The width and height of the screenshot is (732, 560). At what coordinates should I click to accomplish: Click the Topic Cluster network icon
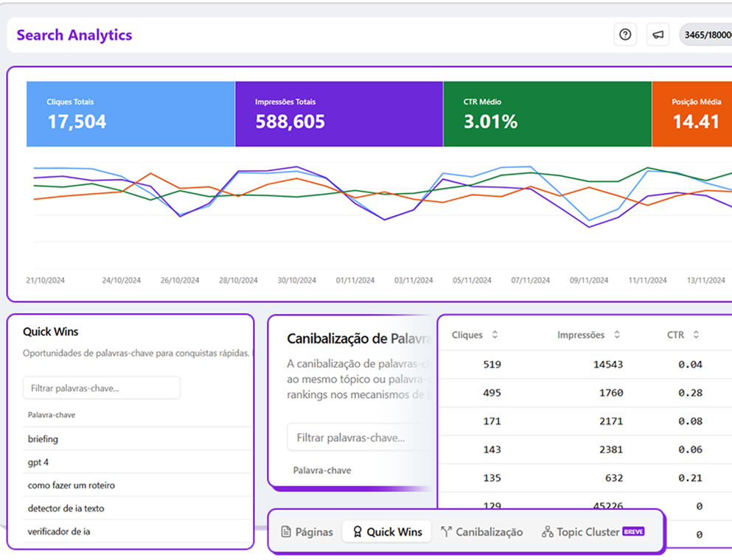[x=547, y=532]
